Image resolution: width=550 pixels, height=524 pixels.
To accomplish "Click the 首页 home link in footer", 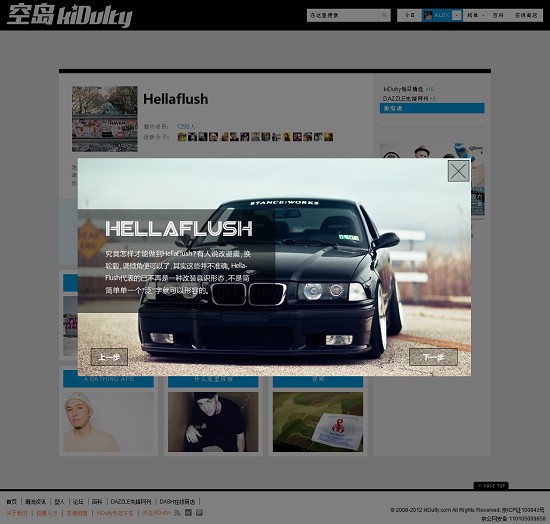I will coord(12,502).
